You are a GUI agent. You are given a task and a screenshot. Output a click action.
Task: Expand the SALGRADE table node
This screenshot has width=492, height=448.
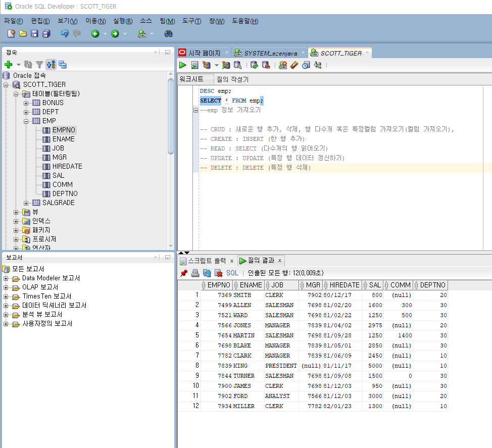pos(26,203)
